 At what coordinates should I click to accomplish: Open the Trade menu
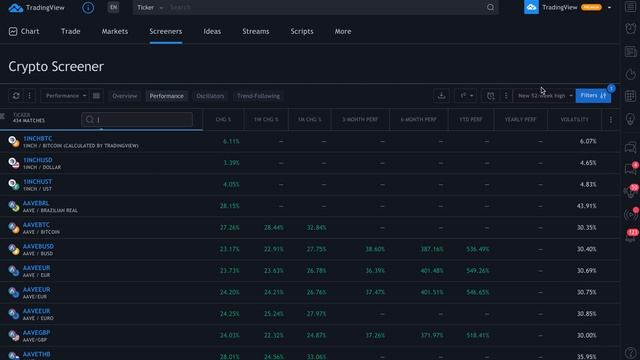[x=71, y=31]
